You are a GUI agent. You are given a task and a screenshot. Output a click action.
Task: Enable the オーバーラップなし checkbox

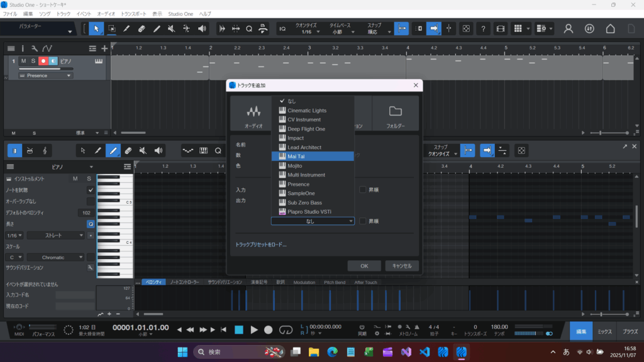(91, 201)
